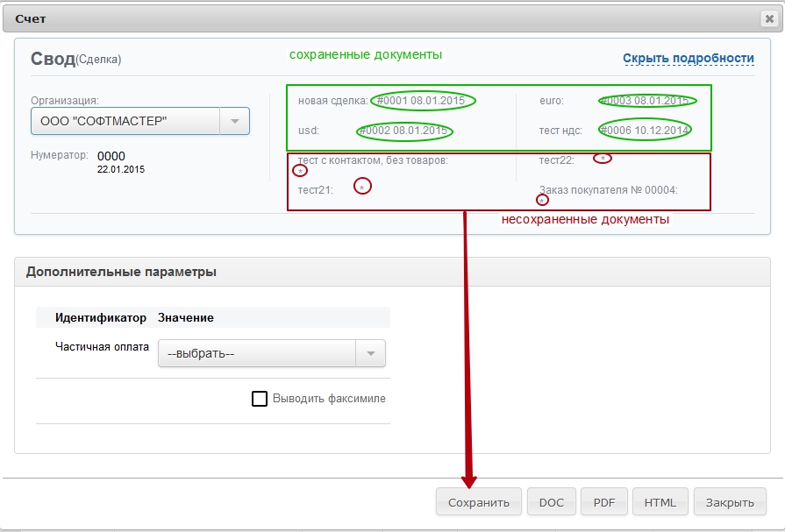The height and width of the screenshot is (532, 785).
Task: Click the Закрыть button
Action: tap(730, 503)
